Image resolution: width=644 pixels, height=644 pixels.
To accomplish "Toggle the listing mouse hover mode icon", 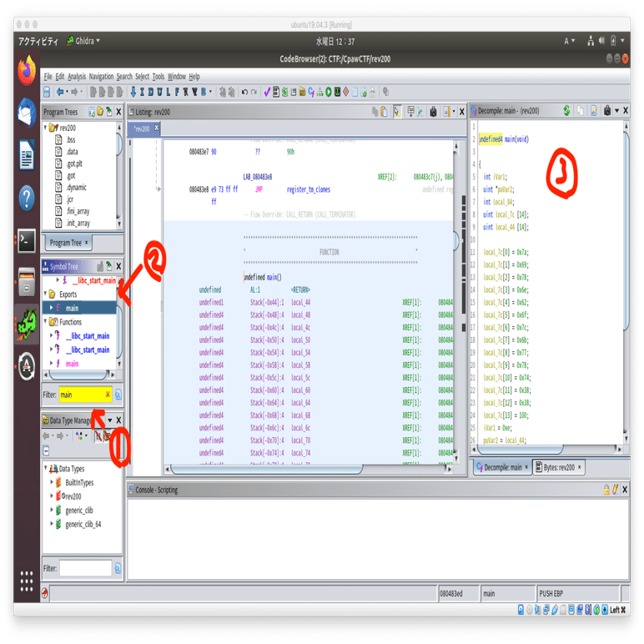I will point(397,112).
